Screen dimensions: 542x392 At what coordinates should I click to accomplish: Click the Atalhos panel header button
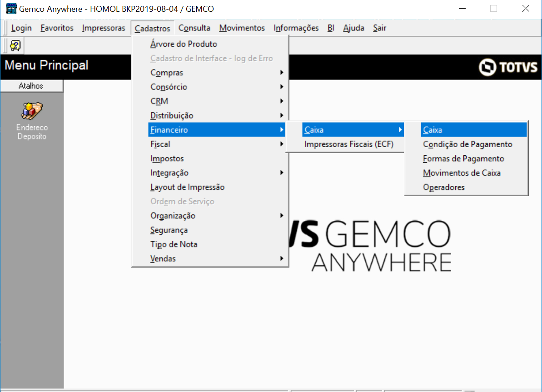31,86
